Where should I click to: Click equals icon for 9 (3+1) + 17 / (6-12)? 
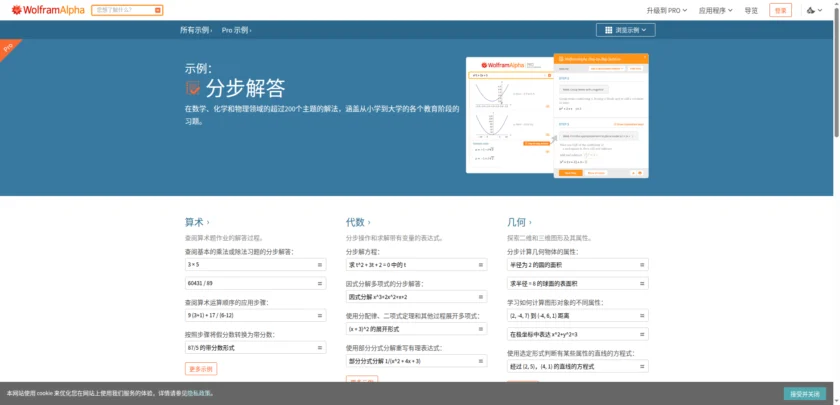[x=320, y=316]
